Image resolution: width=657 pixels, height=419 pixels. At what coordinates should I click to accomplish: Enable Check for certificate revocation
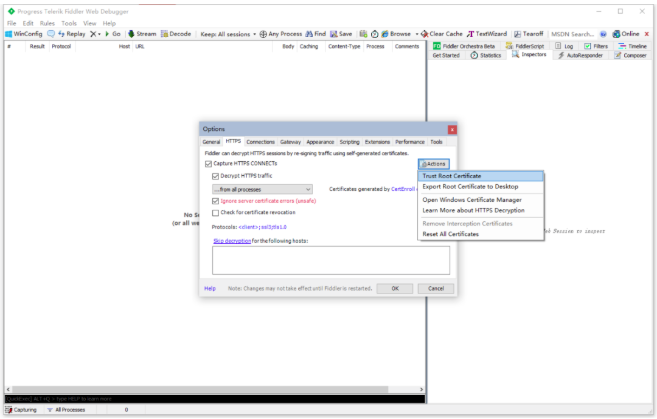coord(216,213)
